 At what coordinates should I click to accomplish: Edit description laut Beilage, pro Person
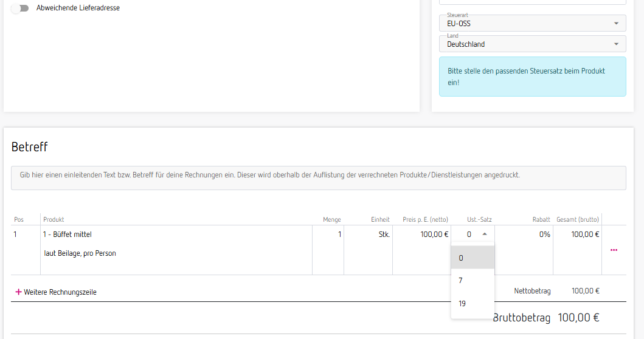(80, 253)
